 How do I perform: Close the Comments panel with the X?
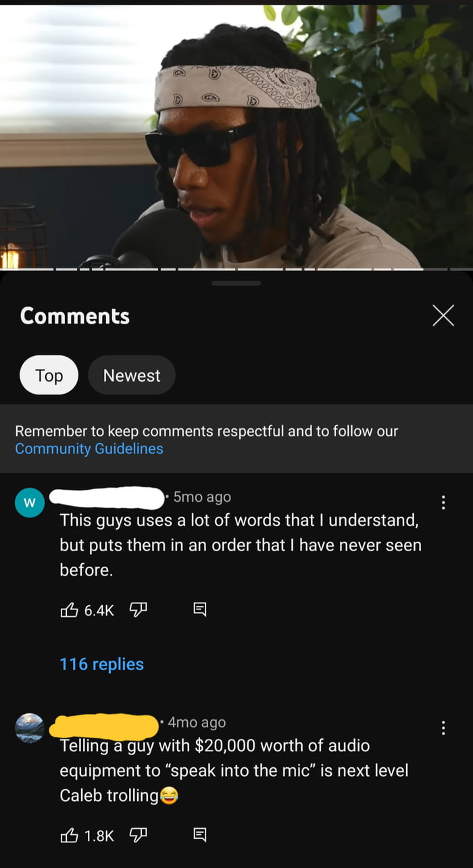443,315
